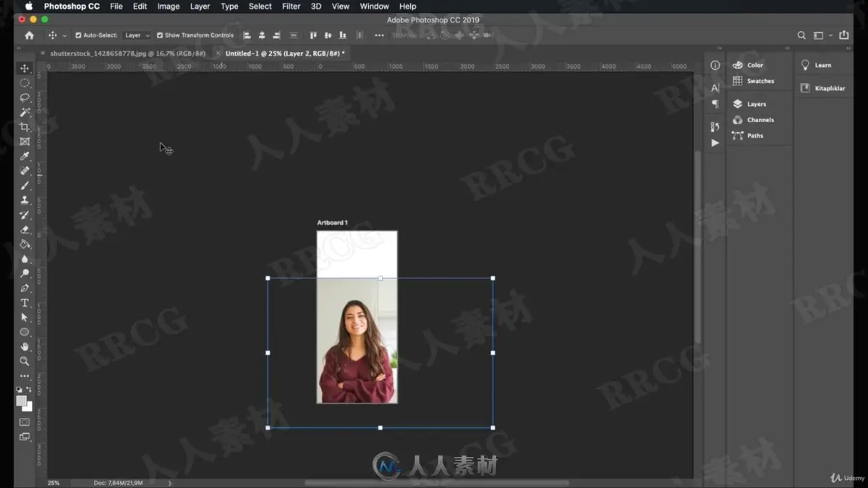This screenshot has width=868, height=488.
Task: Select the Pen tool
Action: [25, 288]
